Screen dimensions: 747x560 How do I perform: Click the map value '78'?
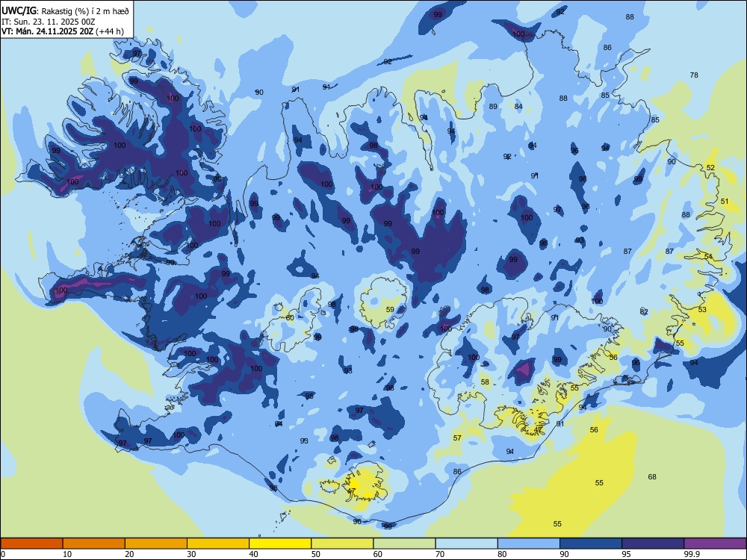pyautogui.click(x=694, y=75)
